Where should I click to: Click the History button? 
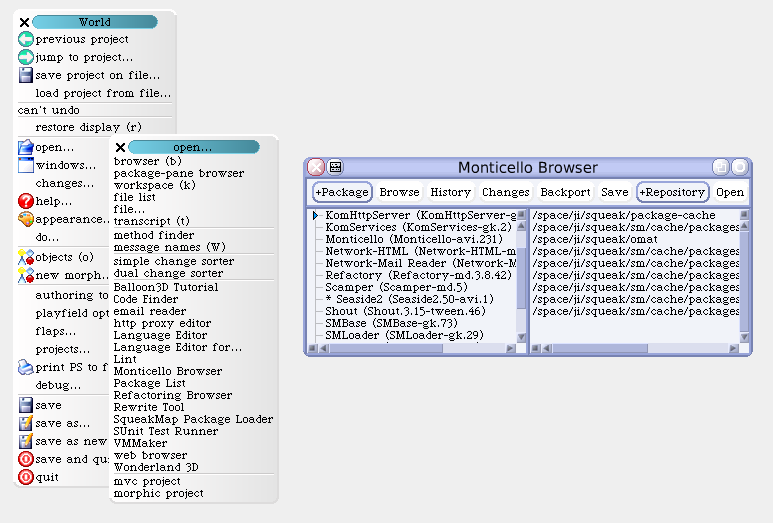click(451, 192)
